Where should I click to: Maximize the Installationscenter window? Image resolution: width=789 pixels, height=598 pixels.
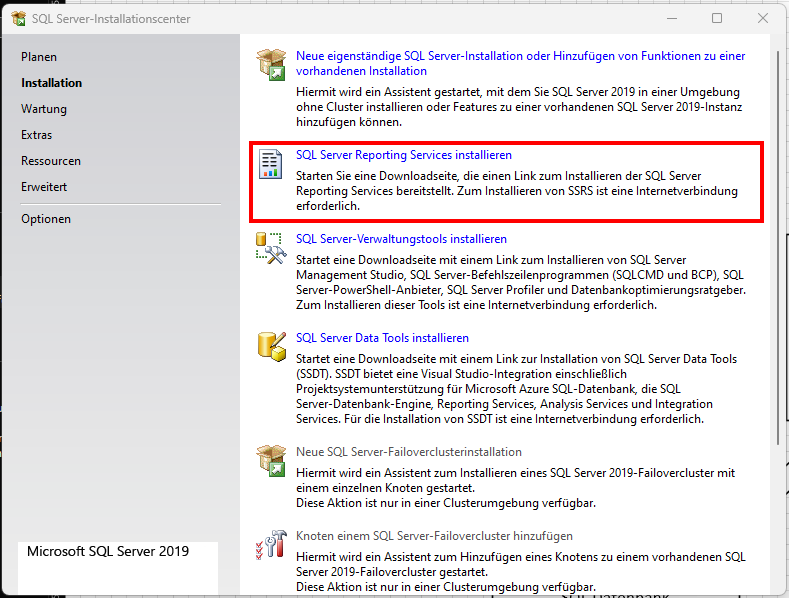pyautogui.click(x=717, y=18)
